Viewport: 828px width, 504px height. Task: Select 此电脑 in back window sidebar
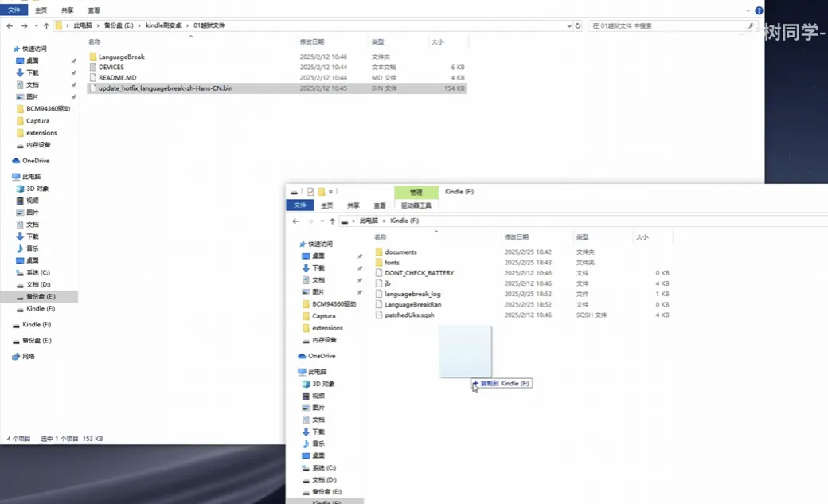click(x=31, y=177)
